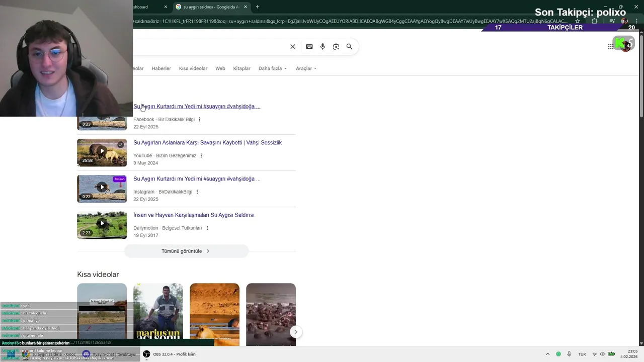Play the 0:23 Facebook video thumbnail

tap(102, 123)
